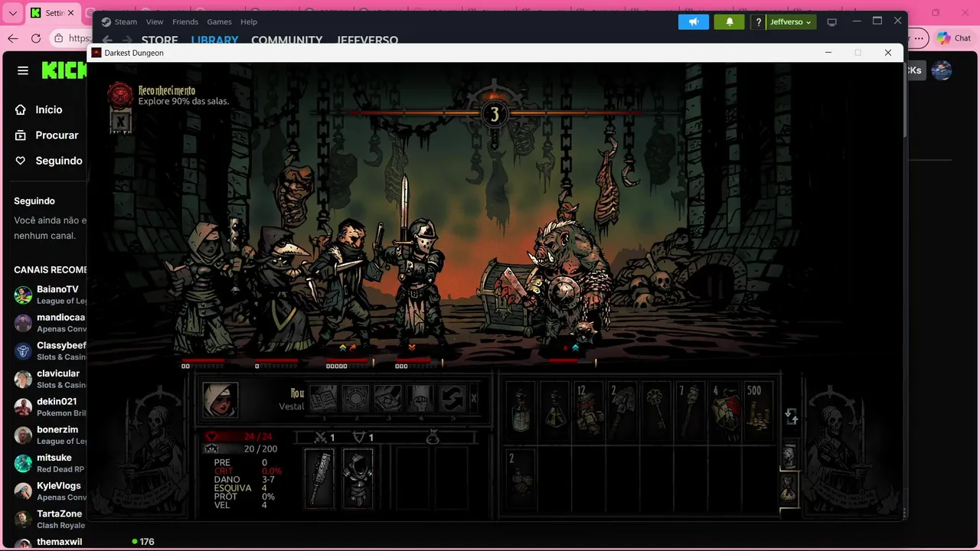Pick the green antivenom bottle in inventory
Image resolution: width=980 pixels, height=551 pixels.
click(x=554, y=409)
